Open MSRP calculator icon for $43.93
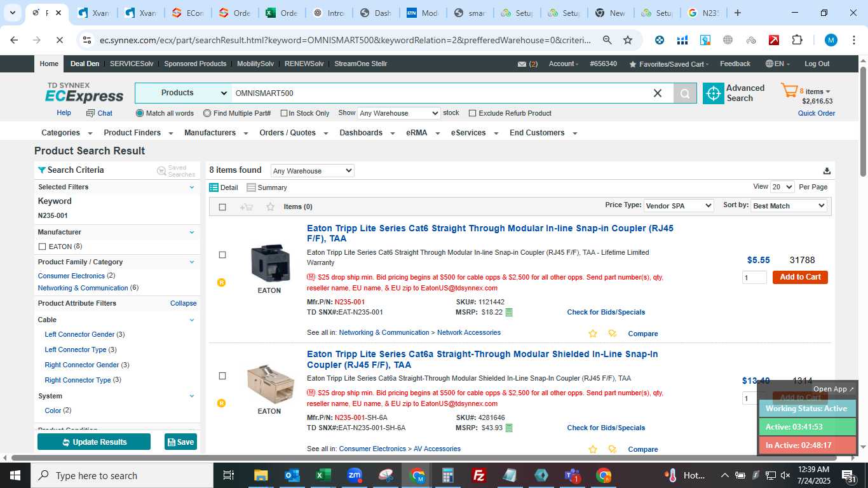This screenshot has width=868, height=488. tap(509, 428)
